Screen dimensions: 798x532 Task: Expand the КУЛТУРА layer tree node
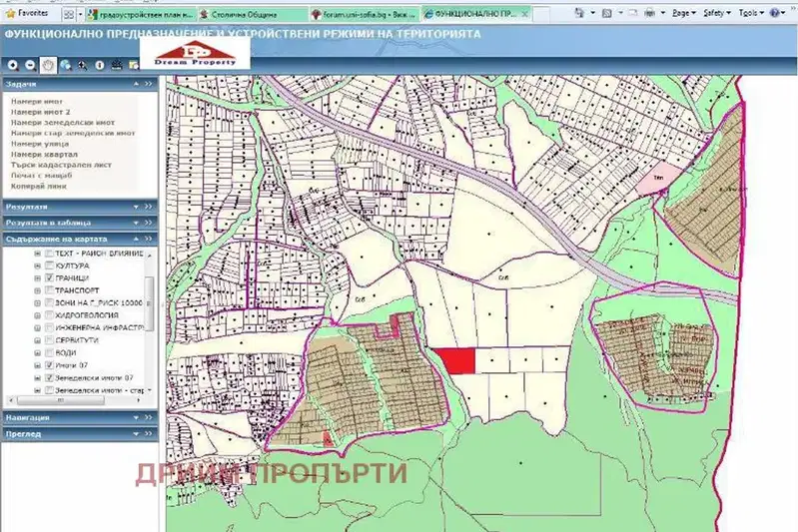[37, 266]
